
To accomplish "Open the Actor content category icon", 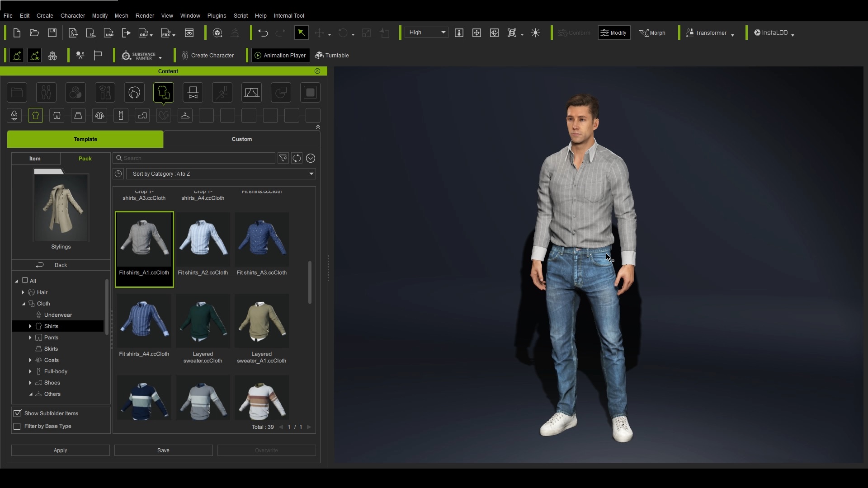I will pyautogui.click(x=46, y=93).
